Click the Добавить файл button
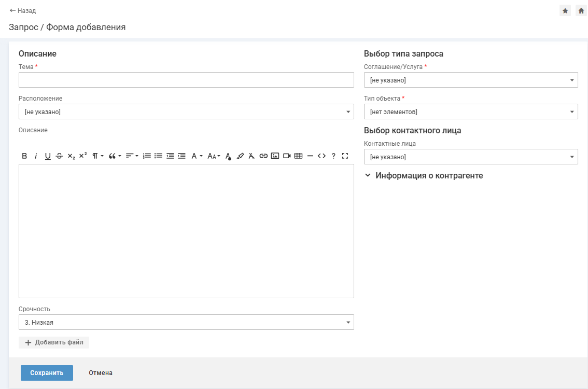This screenshot has height=389, width=588. point(54,342)
